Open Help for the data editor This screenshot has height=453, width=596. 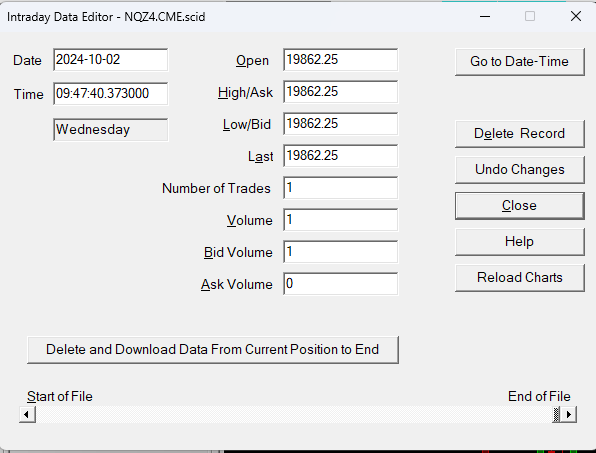tap(520, 242)
